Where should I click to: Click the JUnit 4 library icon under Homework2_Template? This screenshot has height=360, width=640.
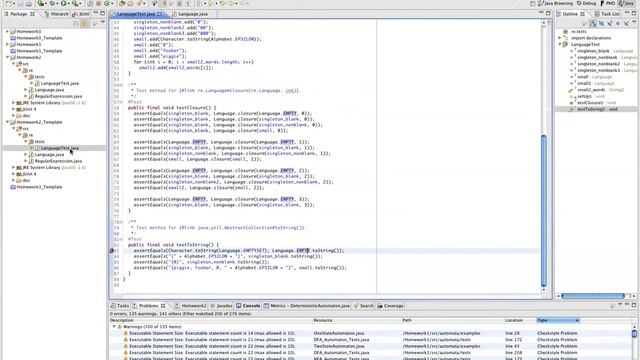19,174
